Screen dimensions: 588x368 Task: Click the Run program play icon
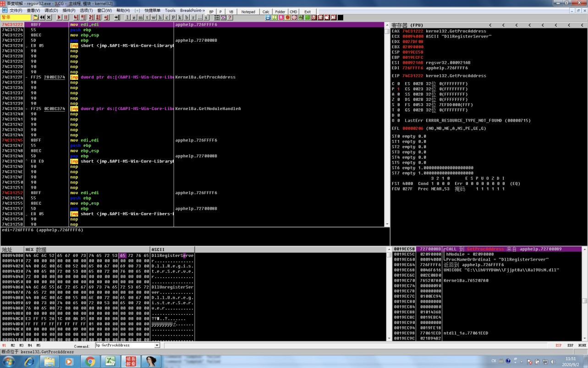[59, 17]
